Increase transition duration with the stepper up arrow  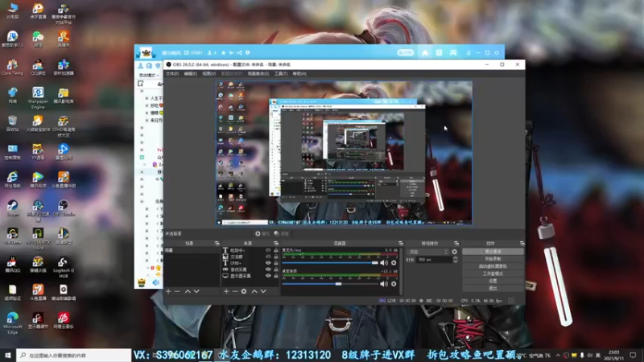tap(455, 258)
